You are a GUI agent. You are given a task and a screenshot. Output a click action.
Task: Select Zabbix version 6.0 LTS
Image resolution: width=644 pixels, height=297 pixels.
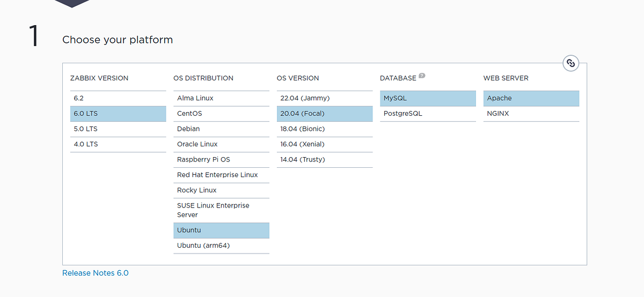point(118,114)
